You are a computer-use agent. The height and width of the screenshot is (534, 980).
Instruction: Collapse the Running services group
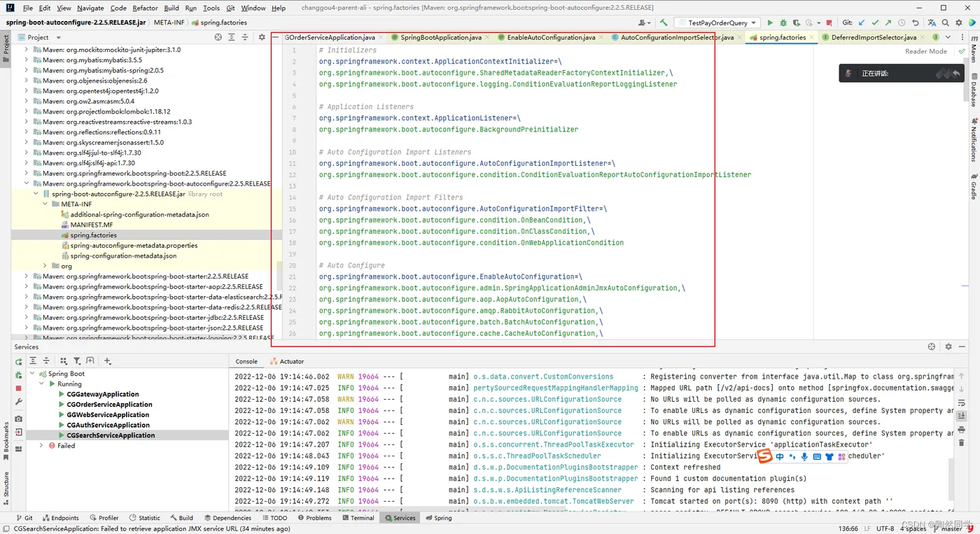point(41,384)
